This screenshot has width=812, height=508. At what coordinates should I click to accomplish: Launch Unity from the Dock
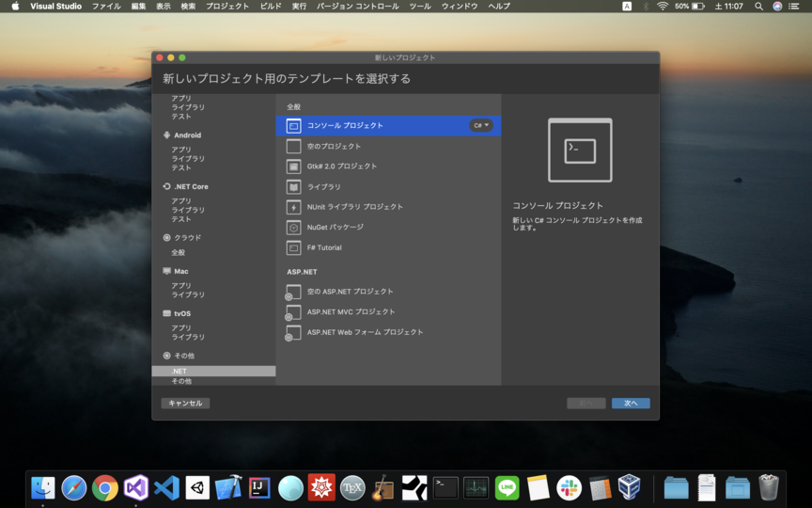point(197,488)
